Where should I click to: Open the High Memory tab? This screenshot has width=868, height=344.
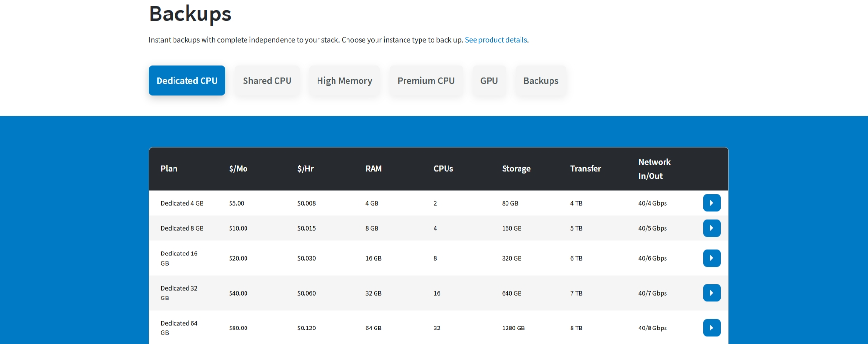pyautogui.click(x=345, y=81)
